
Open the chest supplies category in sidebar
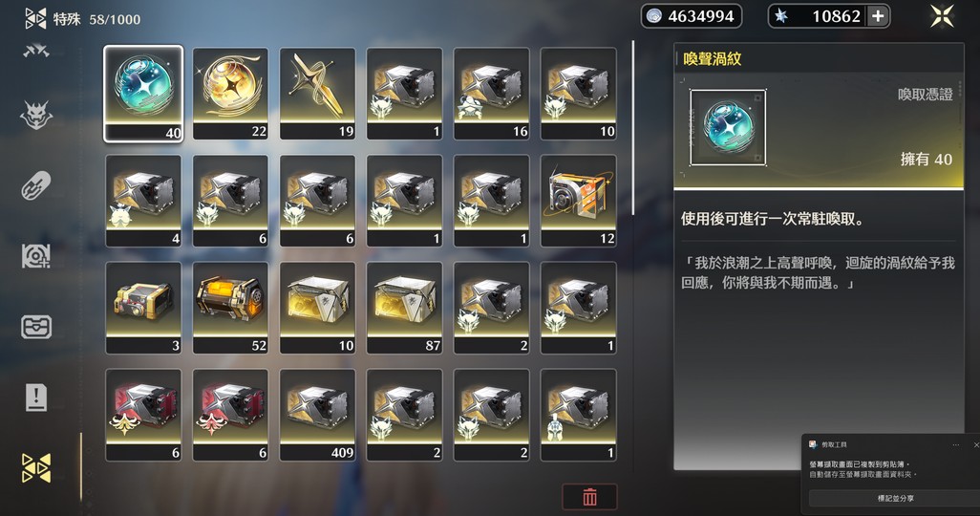(x=36, y=327)
